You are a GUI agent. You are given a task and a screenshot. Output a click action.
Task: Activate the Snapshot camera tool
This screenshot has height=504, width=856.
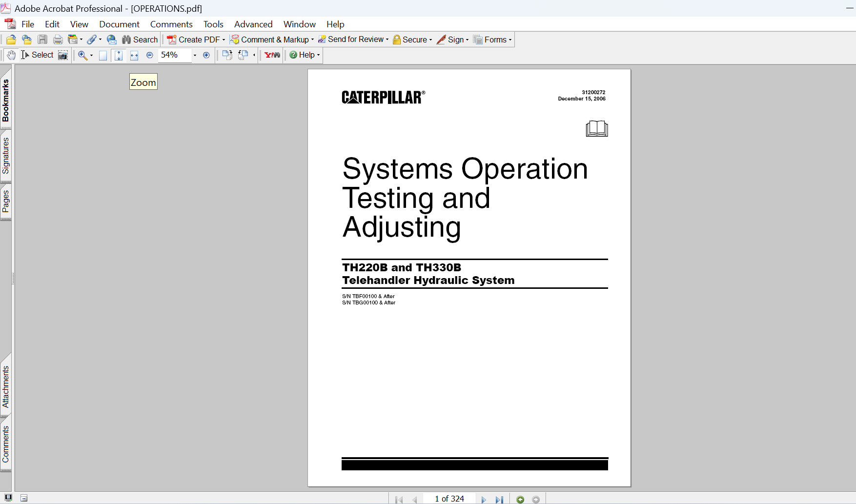tap(63, 55)
